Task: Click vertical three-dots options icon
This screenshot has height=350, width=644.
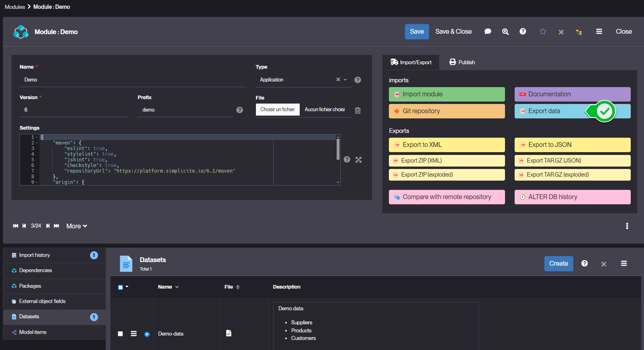Action: (x=627, y=226)
